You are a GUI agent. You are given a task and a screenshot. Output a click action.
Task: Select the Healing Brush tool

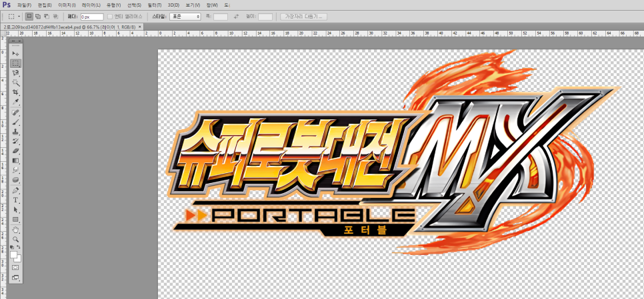coord(15,113)
